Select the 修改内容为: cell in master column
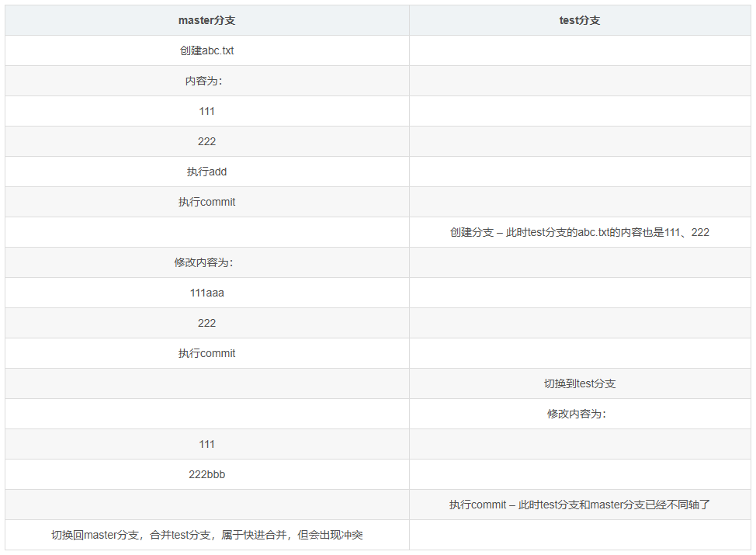 206,262
